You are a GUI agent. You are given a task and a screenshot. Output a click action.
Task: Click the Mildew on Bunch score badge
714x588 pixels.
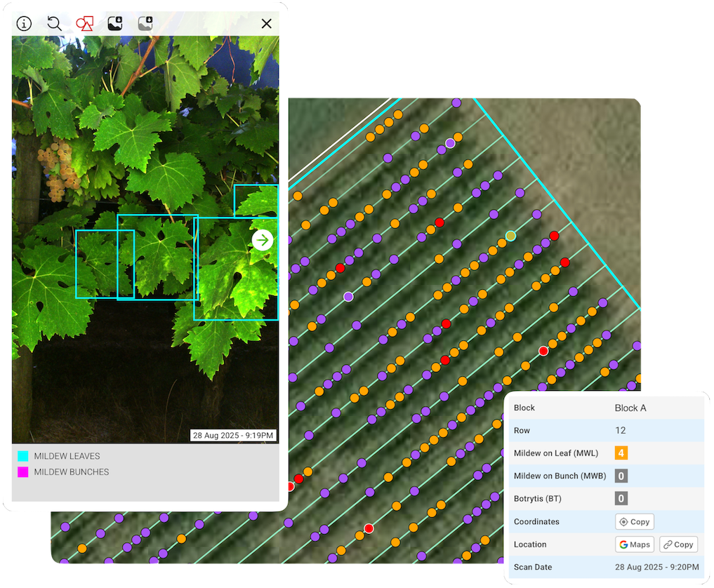[x=621, y=476]
